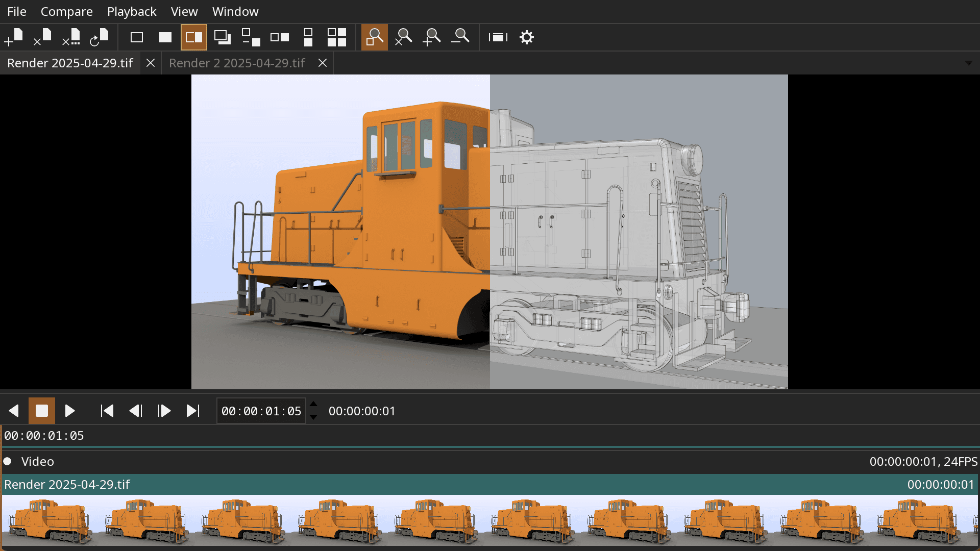
Task: Decrement the current timecode with down arrow
Action: pos(313,417)
